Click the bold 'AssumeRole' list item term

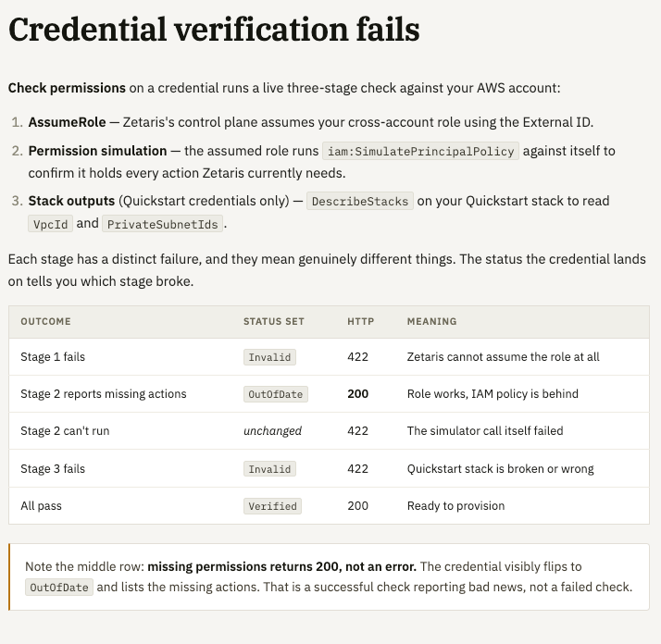[67, 122]
